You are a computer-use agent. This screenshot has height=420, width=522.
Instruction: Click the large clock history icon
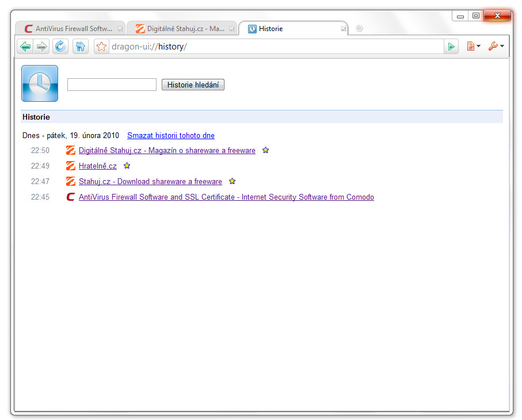click(x=40, y=83)
